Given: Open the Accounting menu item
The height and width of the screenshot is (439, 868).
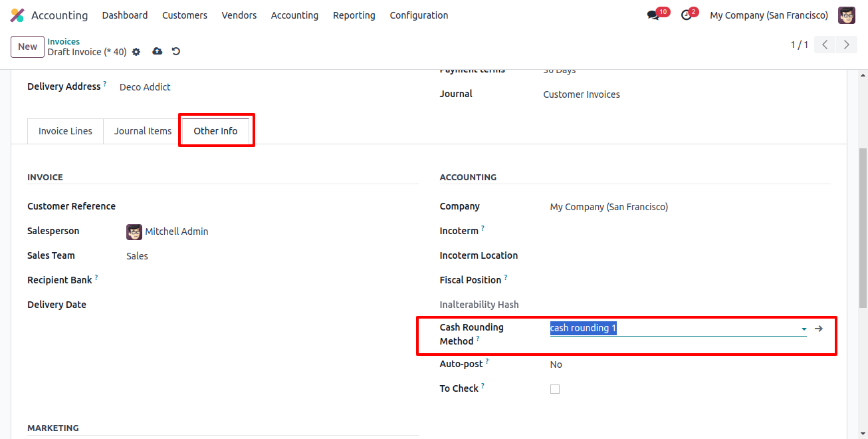Looking at the screenshot, I should coord(294,15).
